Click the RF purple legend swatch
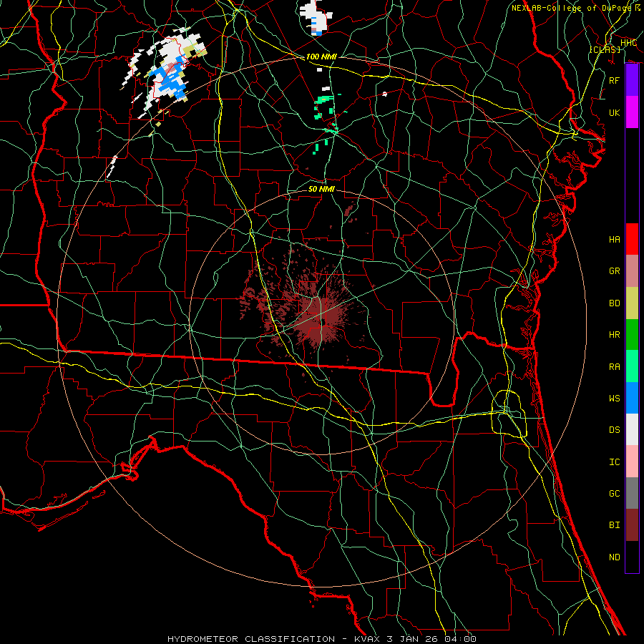This screenshot has width=644, height=644. tap(632, 80)
